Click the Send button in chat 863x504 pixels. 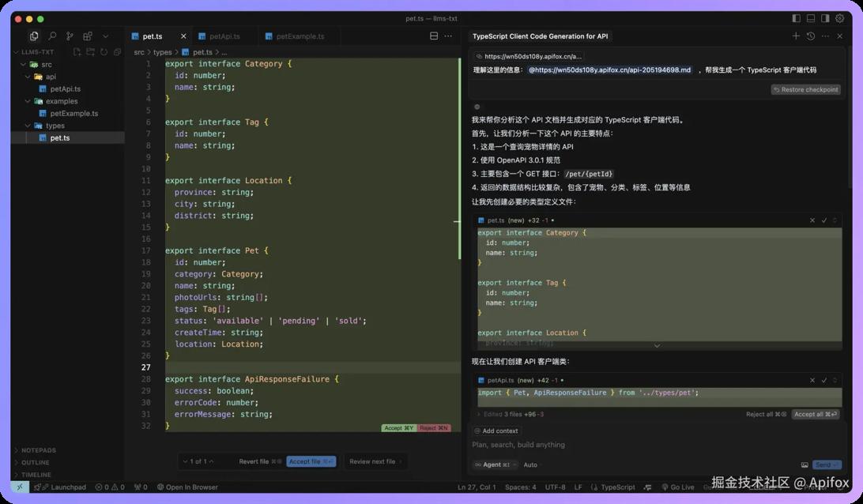(x=826, y=465)
